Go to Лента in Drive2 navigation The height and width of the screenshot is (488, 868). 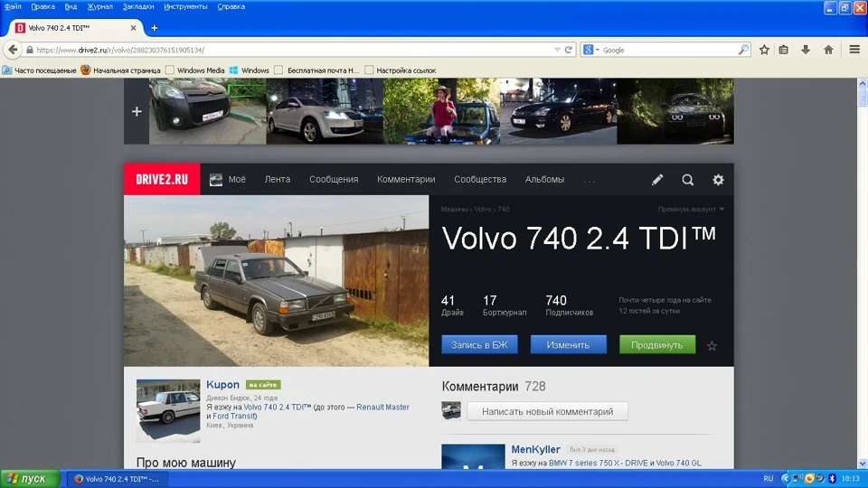[x=278, y=179]
